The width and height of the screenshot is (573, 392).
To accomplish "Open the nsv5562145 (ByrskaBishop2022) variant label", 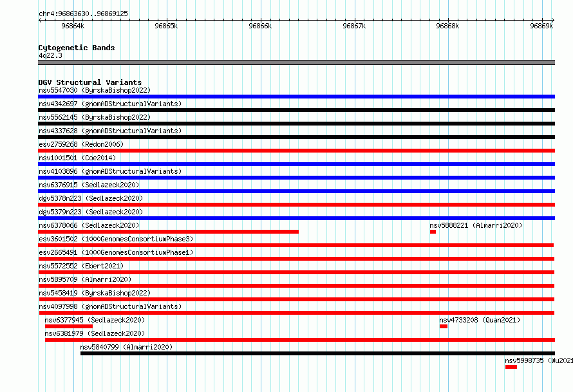I will pyautogui.click(x=95, y=117).
